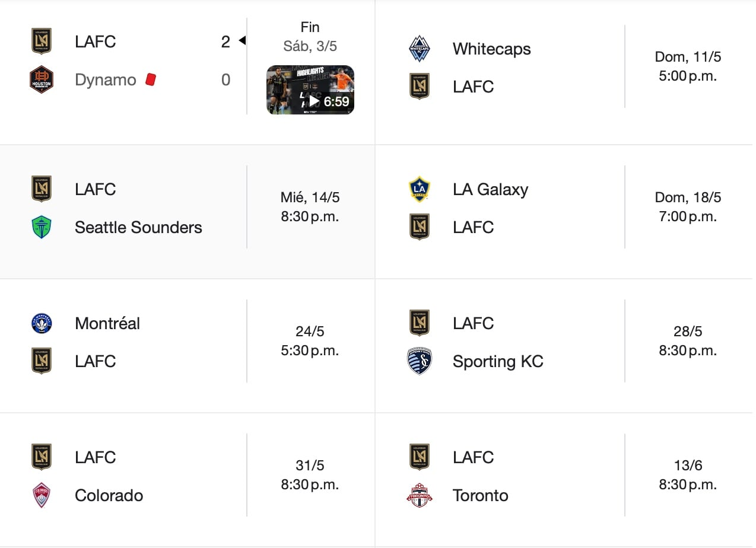Click the Toronto FC logo
This screenshot has width=756, height=548.
point(420,495)
